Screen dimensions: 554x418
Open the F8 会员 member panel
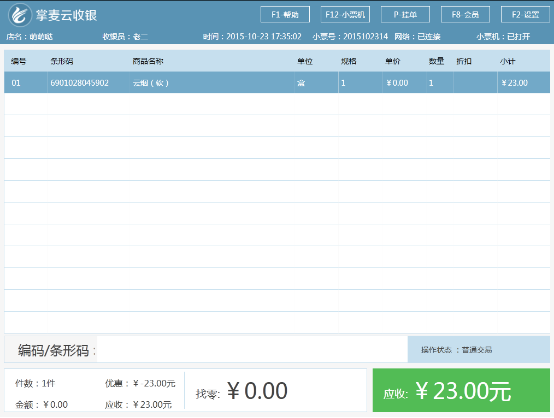point(465,14)
